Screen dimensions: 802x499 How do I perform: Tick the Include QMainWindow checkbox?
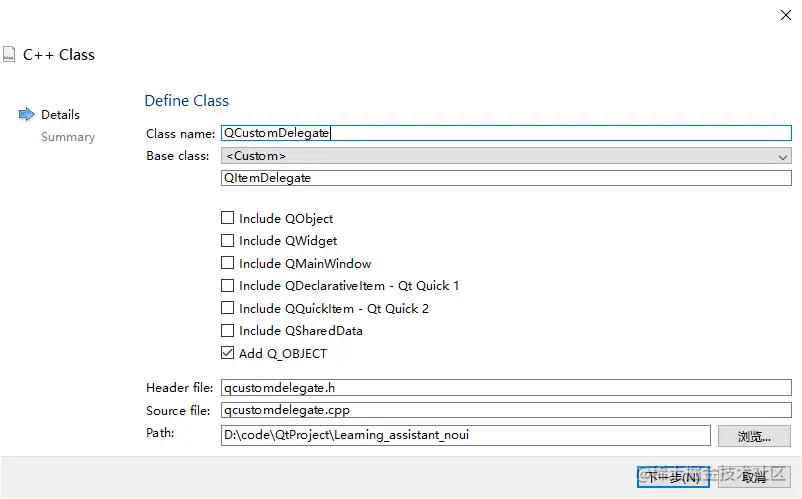pyautogui.click(x=228, y=263)
